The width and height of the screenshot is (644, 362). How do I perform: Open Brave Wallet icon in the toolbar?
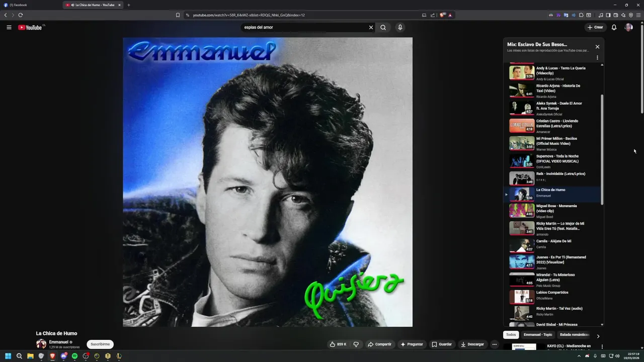pos(616,15)
